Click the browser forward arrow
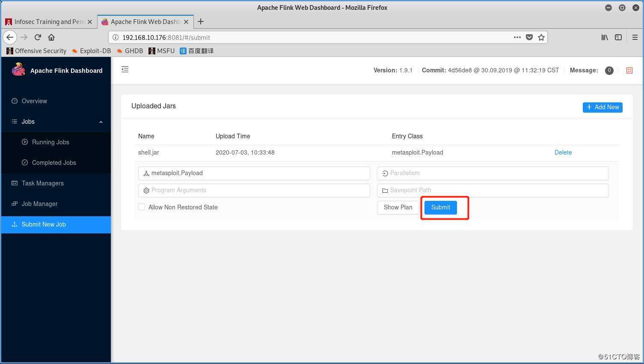 24,37
